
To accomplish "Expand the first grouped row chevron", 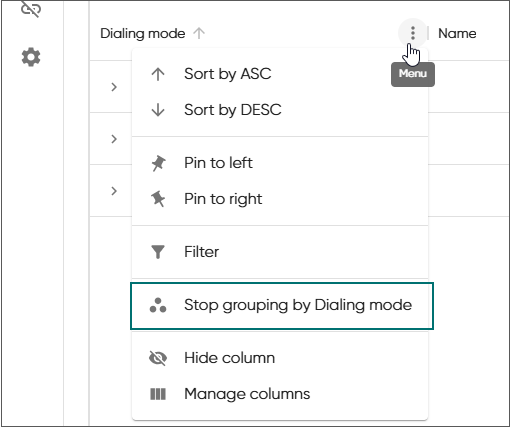I will [114, 87].
